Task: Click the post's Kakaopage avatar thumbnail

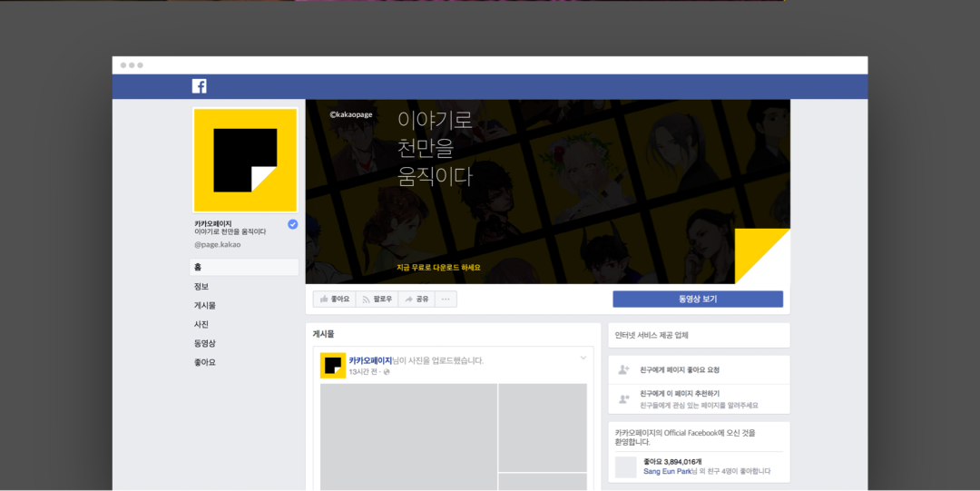Action: click(x=333, y=365)
